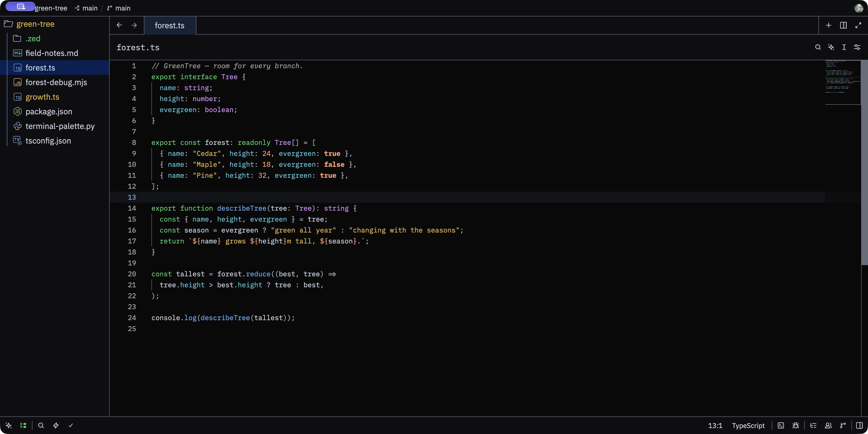Change language via TypeScript selector

click(x=748, y=426)
